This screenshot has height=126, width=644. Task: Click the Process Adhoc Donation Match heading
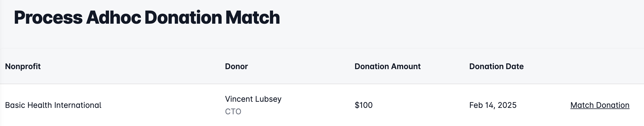[x=147, y=18]
